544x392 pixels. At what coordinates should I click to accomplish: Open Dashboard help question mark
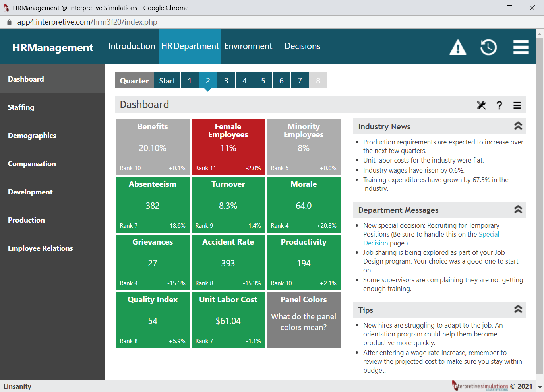point(499,105)
